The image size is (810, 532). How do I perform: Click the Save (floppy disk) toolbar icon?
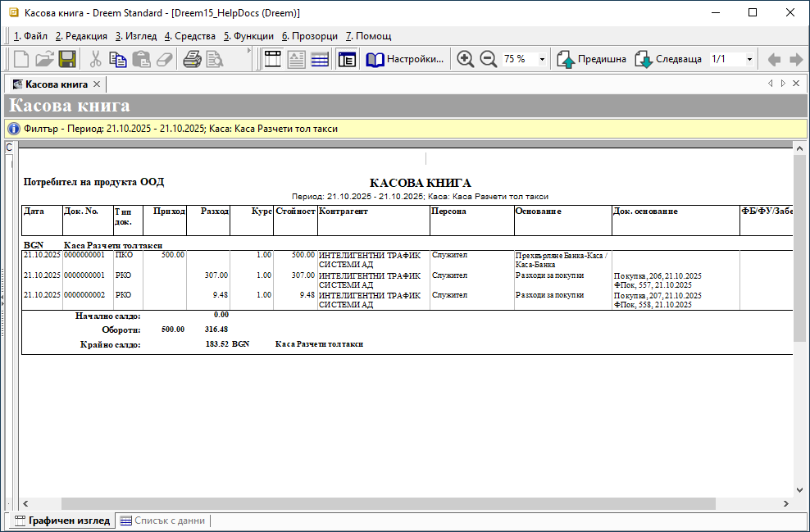(66, 59)
